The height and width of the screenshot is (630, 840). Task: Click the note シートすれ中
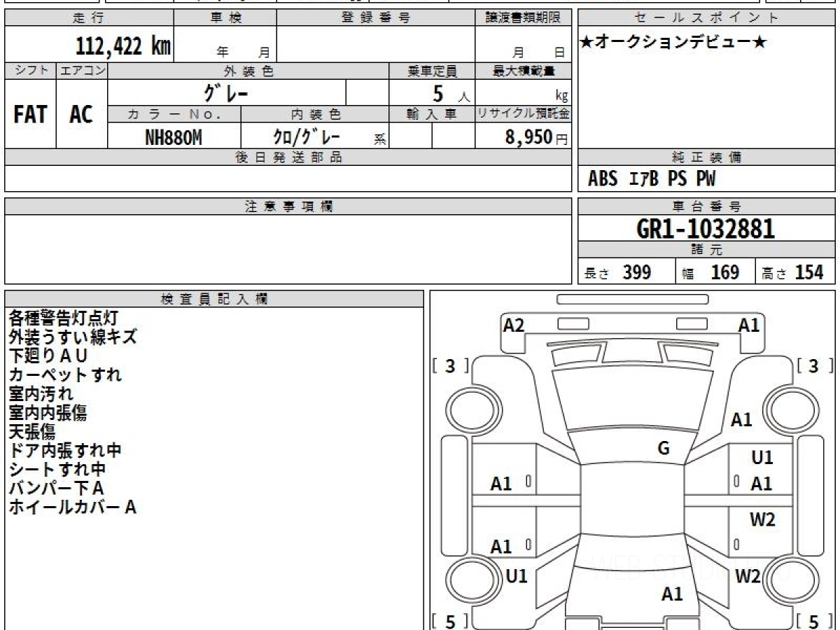[x=57, y=469]
